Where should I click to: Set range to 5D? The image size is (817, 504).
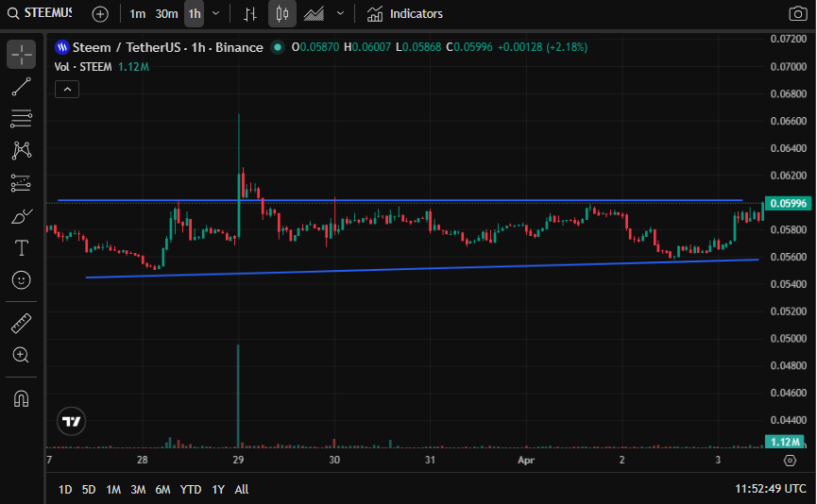tap(89, 490)
